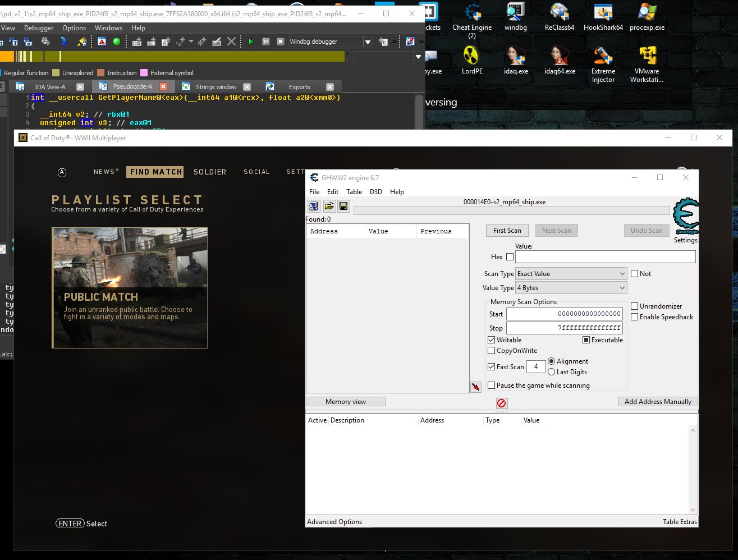The image size is (738, 560).
Task: Click the red arrow add-to-address-list icon
Action: [476, 387]
